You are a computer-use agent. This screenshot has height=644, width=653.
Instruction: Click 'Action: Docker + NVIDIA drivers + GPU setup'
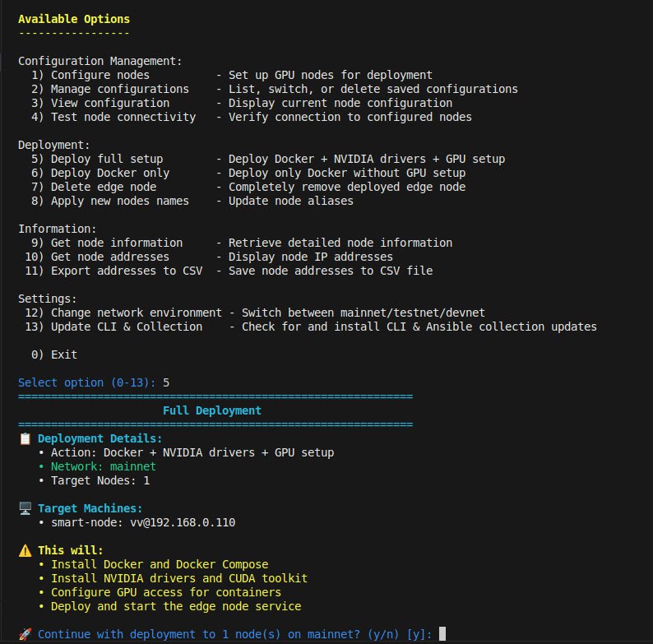coord(192,453)
